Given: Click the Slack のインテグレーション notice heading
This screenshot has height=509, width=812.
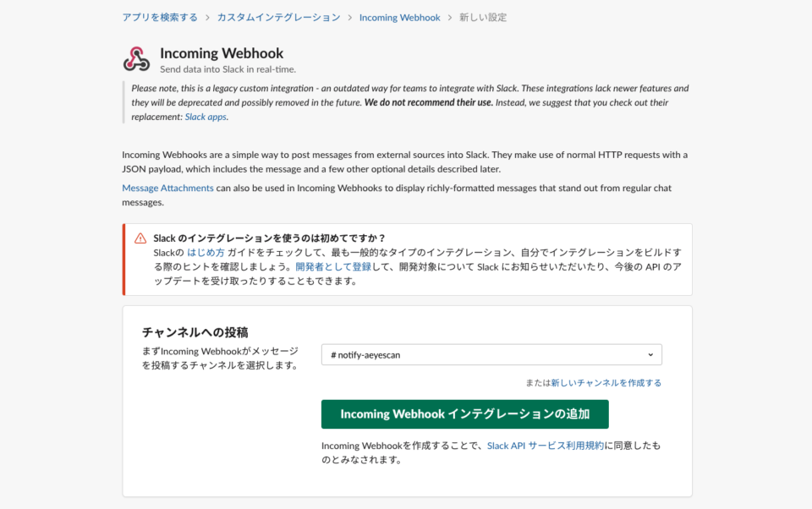Looking at the screenshot, I should 269,238.
